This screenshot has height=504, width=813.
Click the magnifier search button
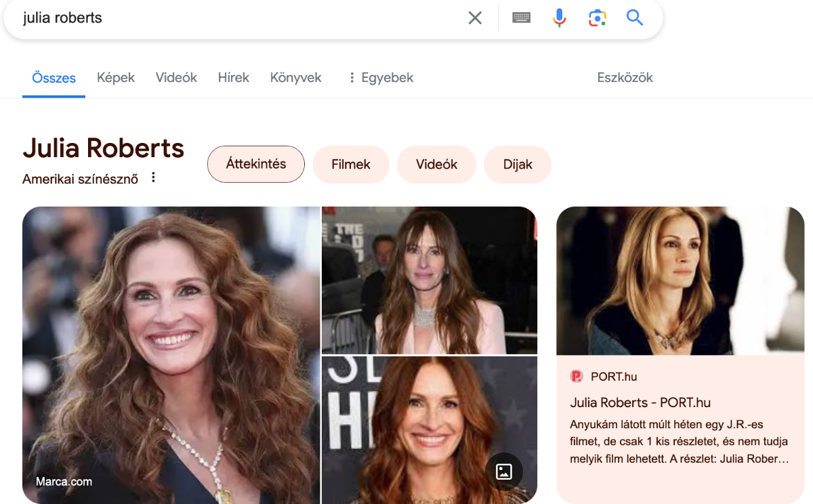[635, 18]
